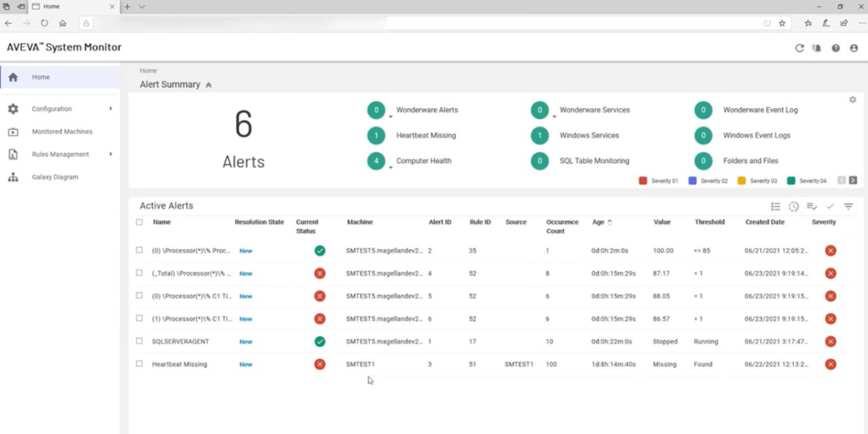868x434 pixels.
Task: Click the notifications bell in the top bar
Action: 817,48
